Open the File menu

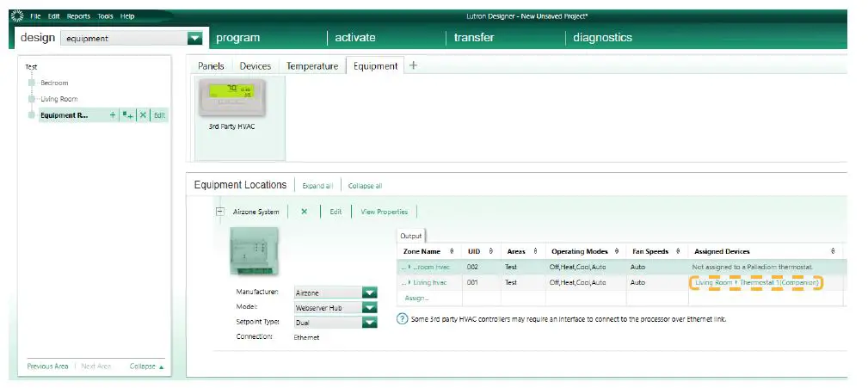point(35,16)
